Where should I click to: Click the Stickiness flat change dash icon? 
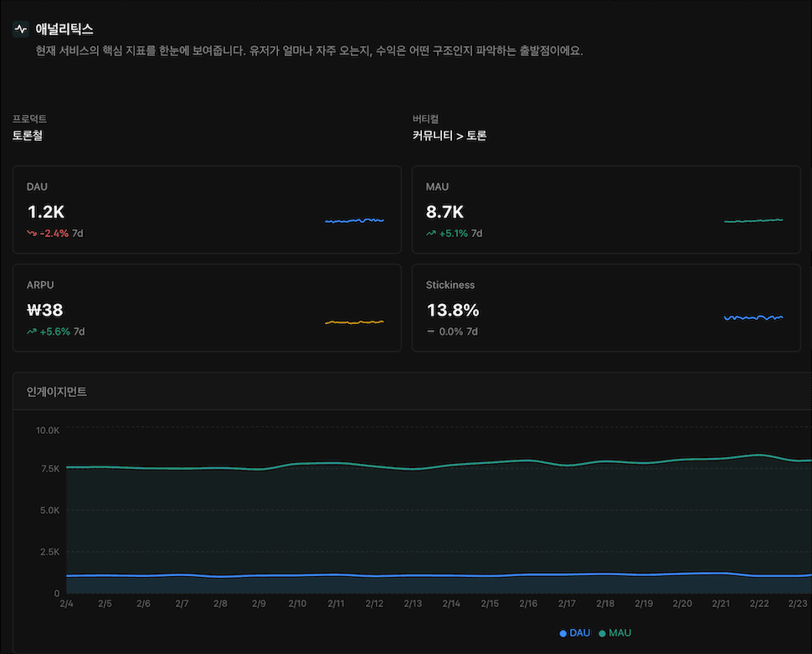[x=431, y=332]
